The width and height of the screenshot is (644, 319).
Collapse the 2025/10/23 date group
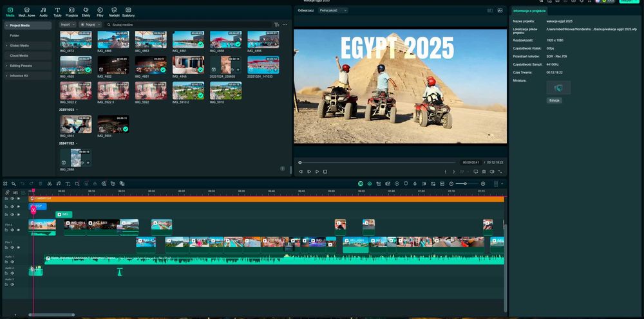[x=77, y=110]
